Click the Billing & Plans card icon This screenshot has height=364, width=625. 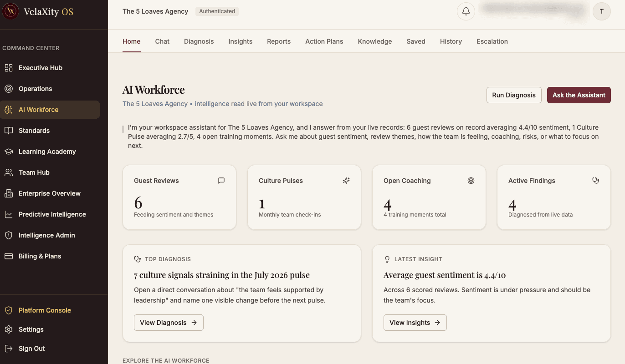click(x=8, y=256)
